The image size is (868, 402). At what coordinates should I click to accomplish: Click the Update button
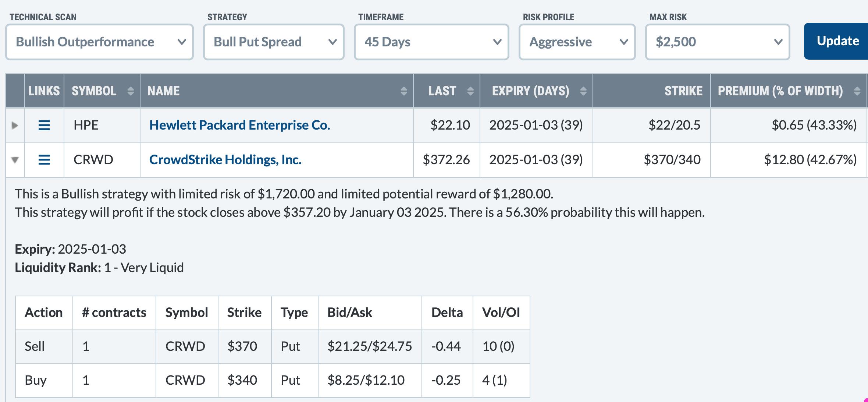(x=837, y=41)
